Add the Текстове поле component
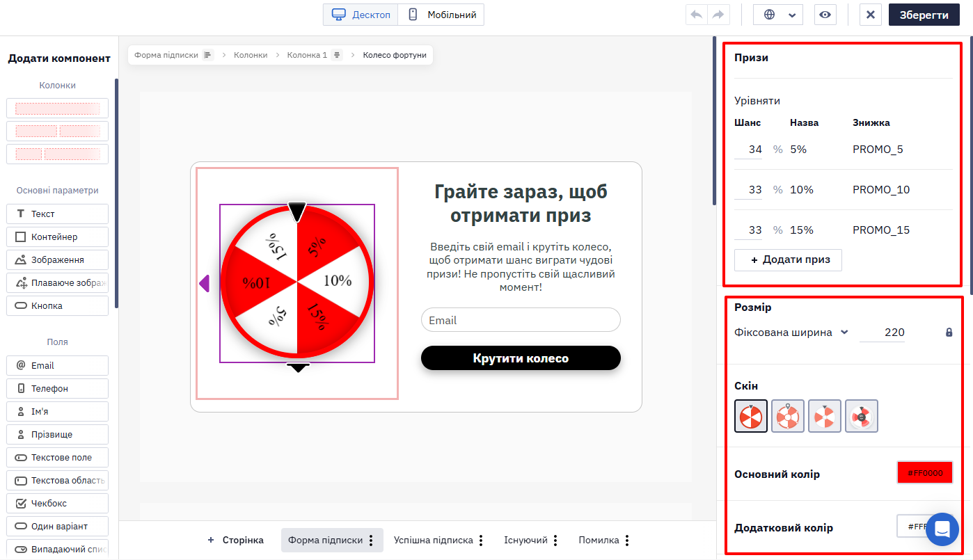Image resolution: width=973 pixels, height=560 pixels. click(58, 457)
